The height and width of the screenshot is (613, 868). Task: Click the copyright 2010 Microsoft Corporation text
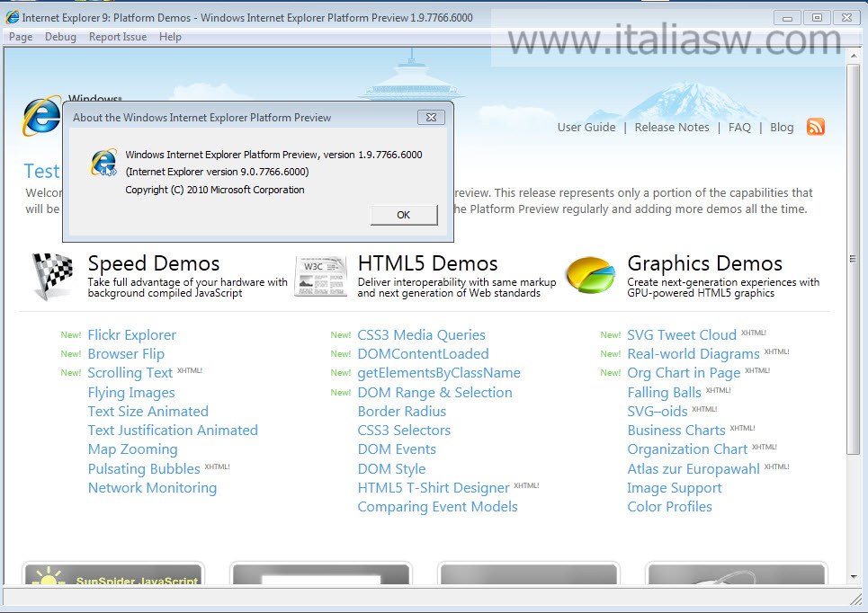215,190
